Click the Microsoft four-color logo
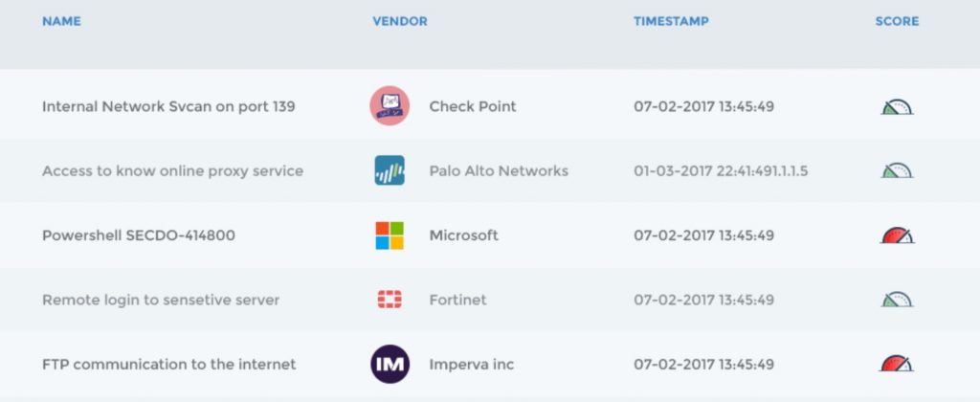Viewport: 980px width, 402px height. [390, 235]
